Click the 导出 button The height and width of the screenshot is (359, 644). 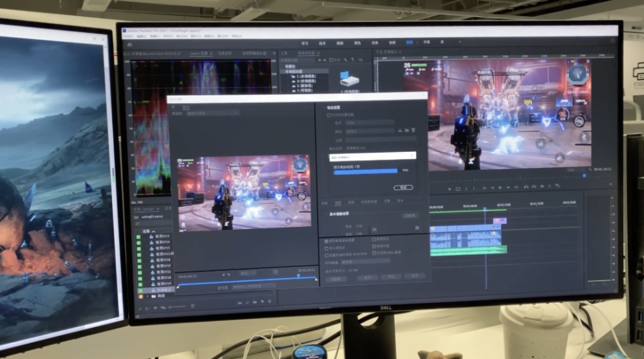pos(392,277)
